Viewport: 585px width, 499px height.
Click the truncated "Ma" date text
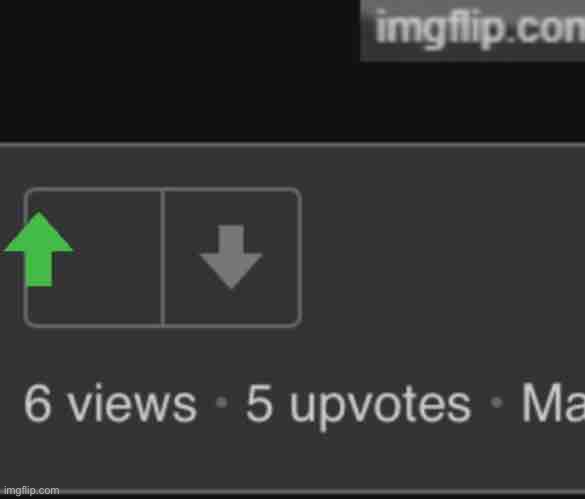click(553, 403)
